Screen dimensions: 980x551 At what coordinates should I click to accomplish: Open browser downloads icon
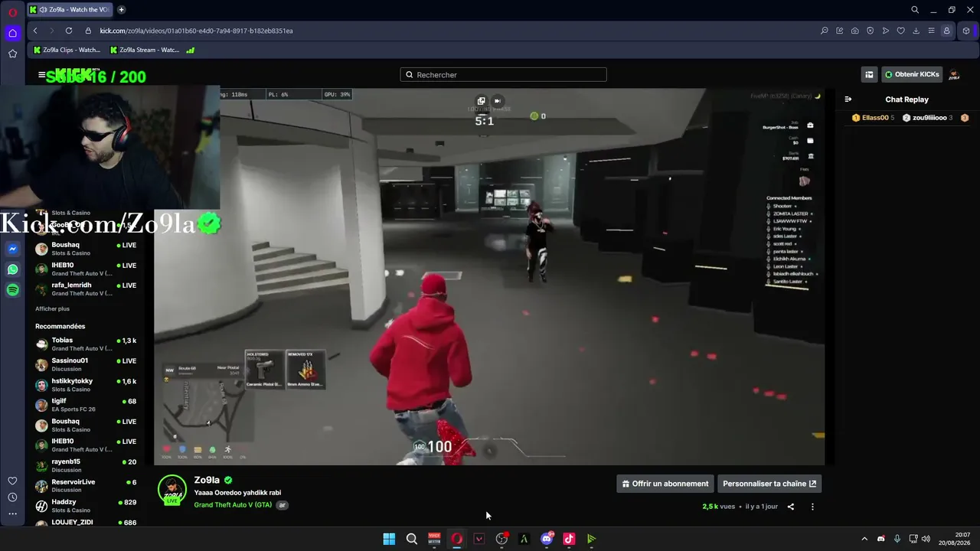click(x=916, y=31)
